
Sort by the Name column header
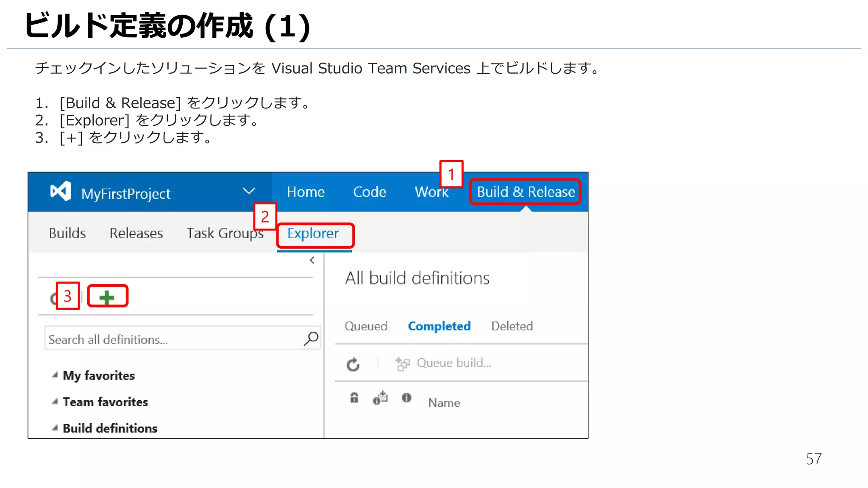coord(444,402)
